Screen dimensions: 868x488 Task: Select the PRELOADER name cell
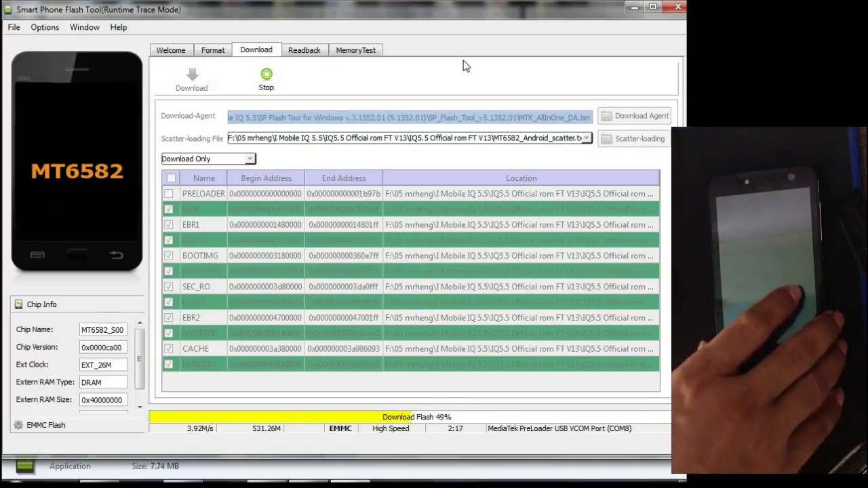coord(203,194)
